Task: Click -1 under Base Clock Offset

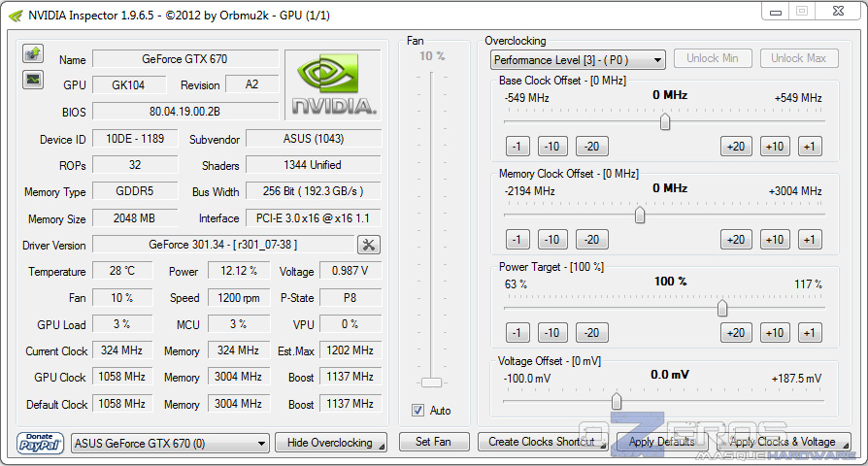Action: coord(517,147)
